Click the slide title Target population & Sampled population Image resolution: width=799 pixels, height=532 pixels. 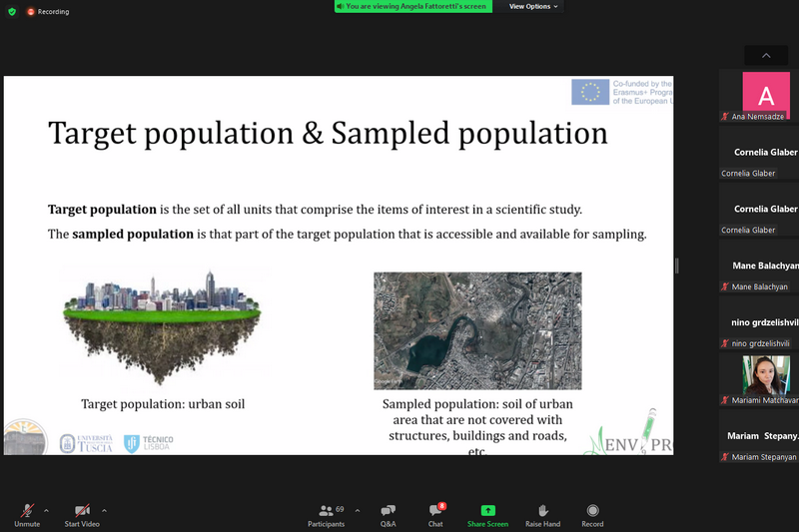pyautogui.click(x=328, y=134)
